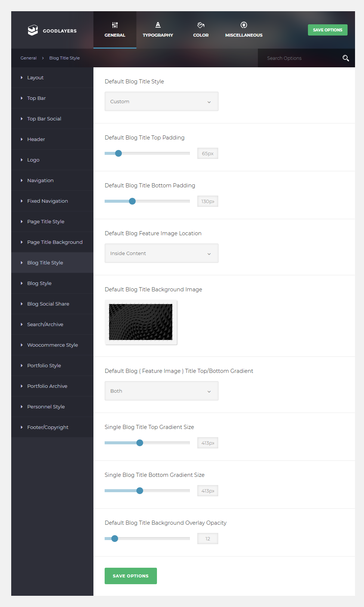This screenshot has width=364, height=607.
Task: Open the General tab
Action: point(115,30)
